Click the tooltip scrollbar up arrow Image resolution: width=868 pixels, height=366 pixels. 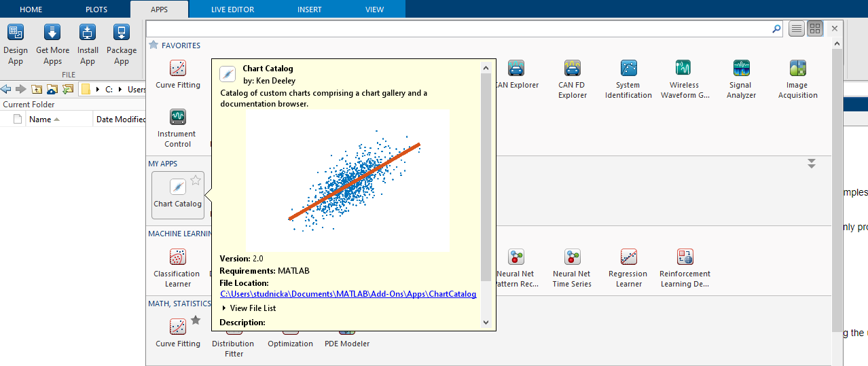tap(486, 67)
